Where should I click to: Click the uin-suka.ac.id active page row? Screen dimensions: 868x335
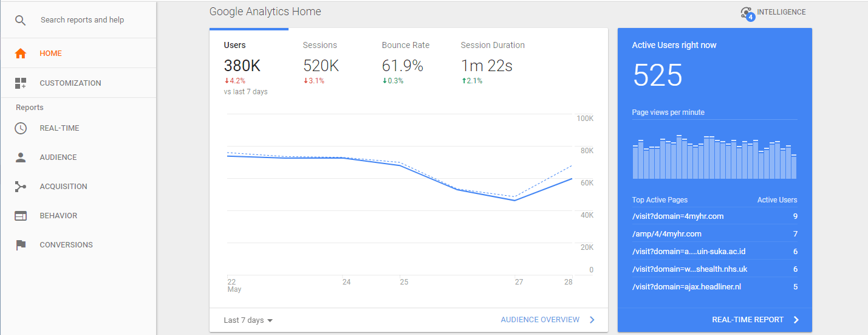coord(714,252)
